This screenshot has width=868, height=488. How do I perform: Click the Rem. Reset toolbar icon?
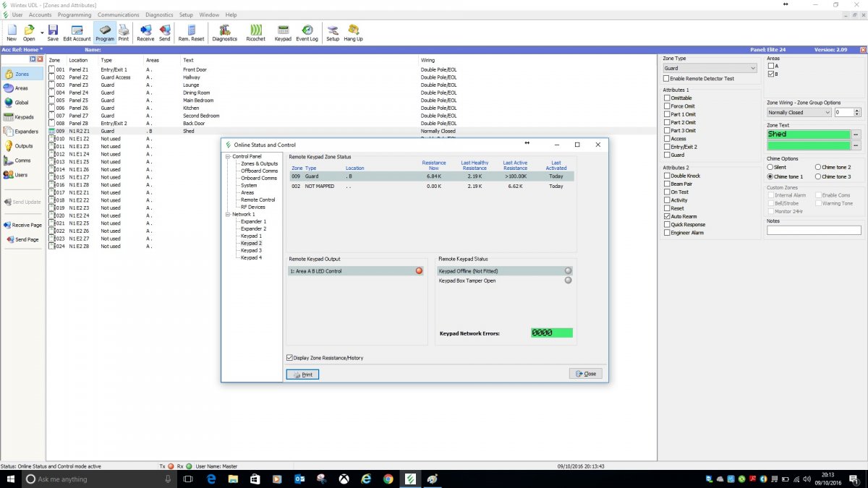point(192,33)
